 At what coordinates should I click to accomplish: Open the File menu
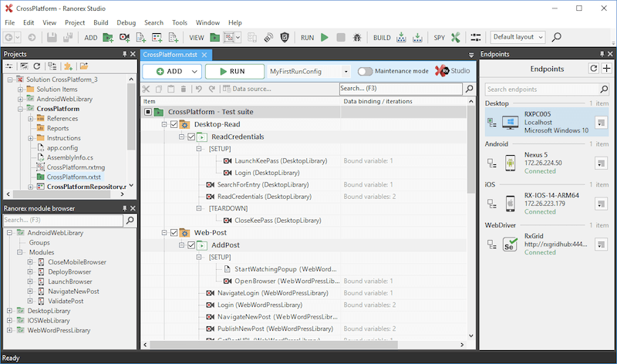9,23
